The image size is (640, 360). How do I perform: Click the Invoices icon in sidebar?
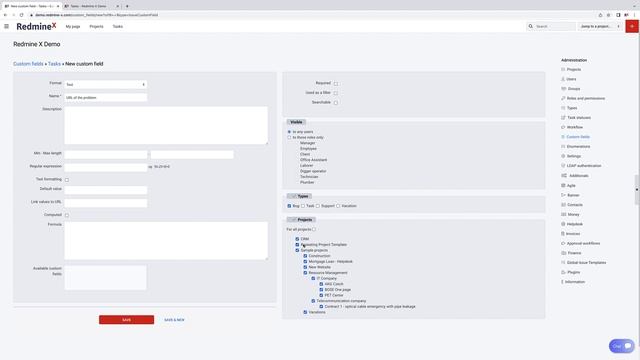(563, 233)
